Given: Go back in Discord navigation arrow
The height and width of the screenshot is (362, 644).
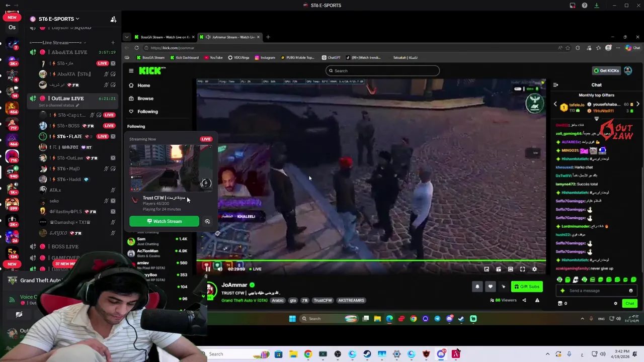Looking at the screenshot, I should click(x=8, y=5).
